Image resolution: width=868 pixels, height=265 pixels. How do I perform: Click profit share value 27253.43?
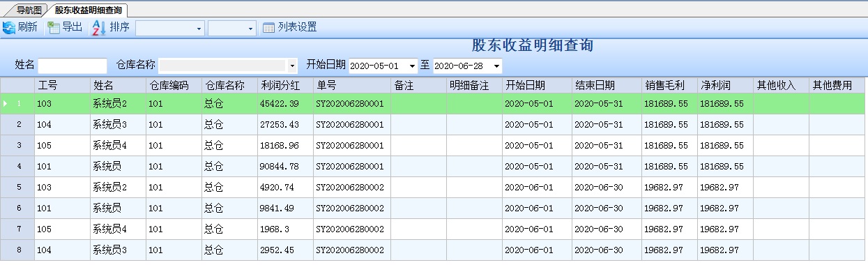(x=279, y=124)
